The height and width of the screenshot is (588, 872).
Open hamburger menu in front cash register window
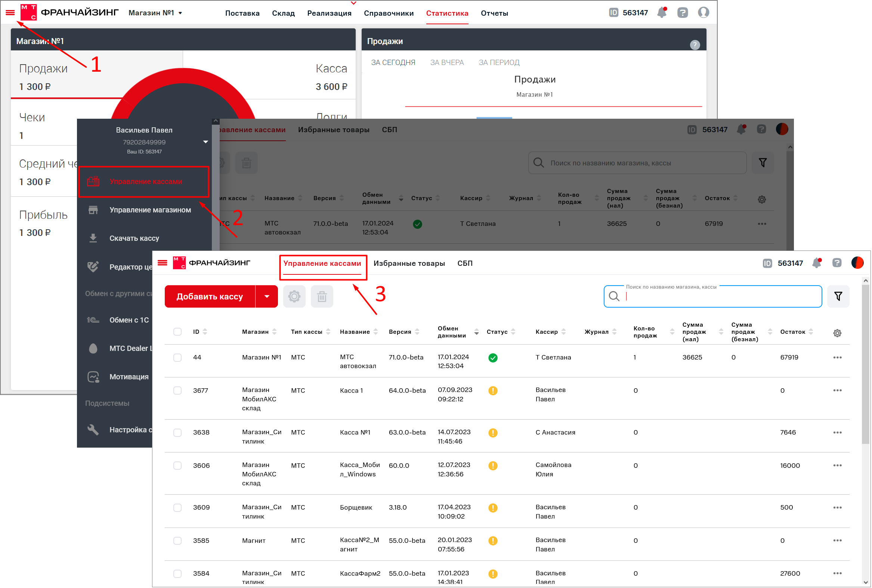point(163,263)
